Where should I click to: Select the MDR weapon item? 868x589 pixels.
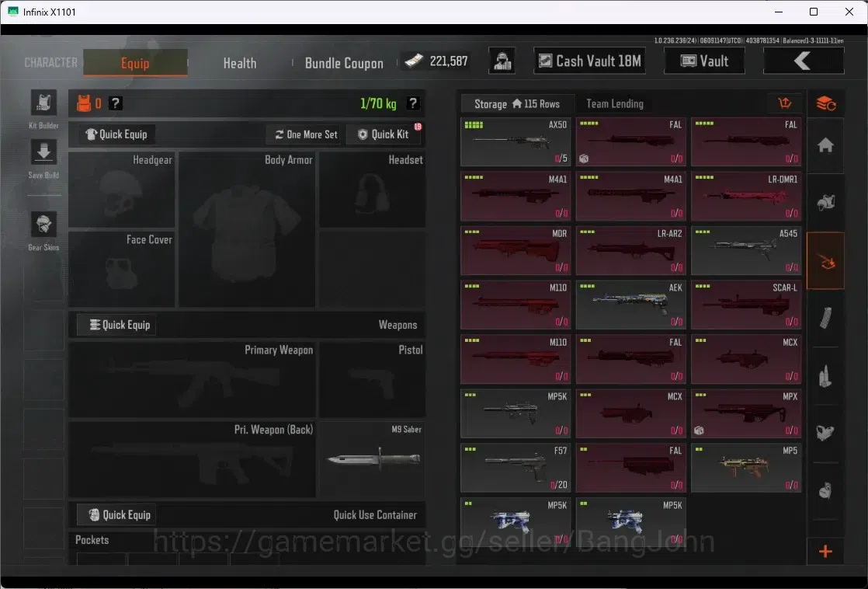[x=516, y=250]
